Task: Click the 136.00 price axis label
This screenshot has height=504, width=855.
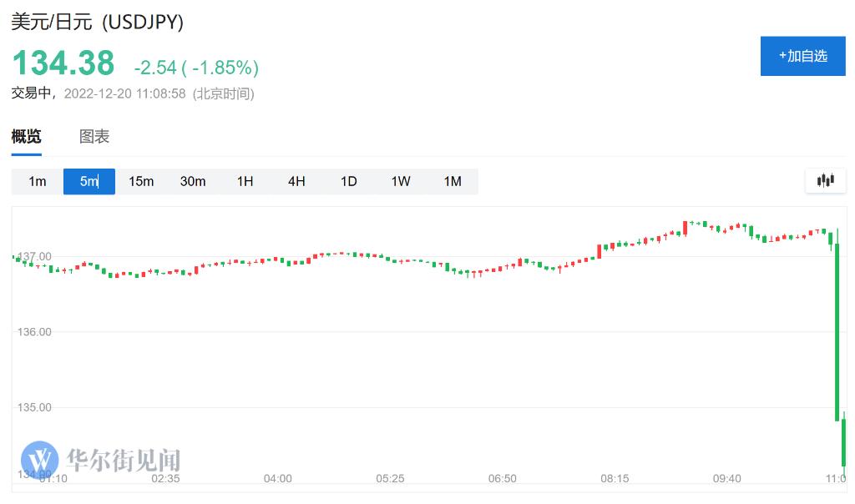Action: 34,332
